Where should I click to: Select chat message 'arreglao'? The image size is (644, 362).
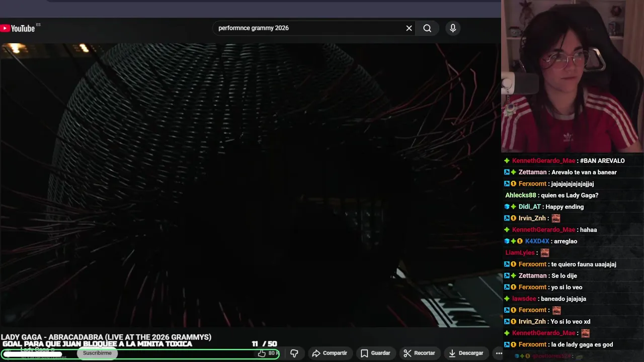pyautogui.click(x=566, y=241)
